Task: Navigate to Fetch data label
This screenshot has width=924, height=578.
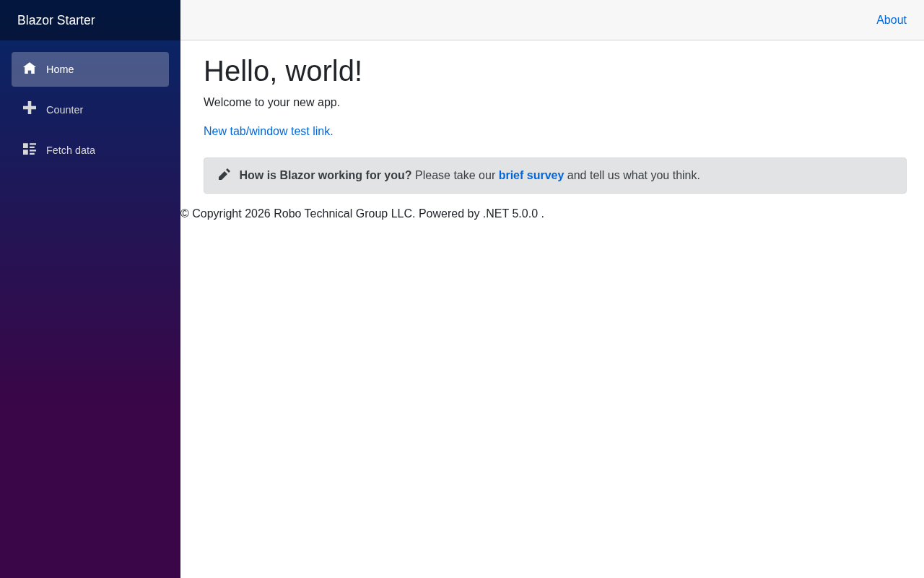Action: click(x=71, y=150)
